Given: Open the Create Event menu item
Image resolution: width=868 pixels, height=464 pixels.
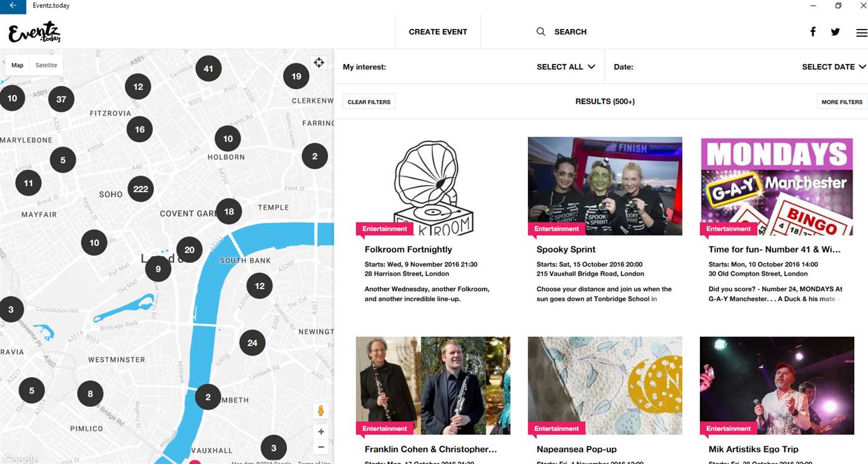Looking at the screenshot, I should 438,32.
